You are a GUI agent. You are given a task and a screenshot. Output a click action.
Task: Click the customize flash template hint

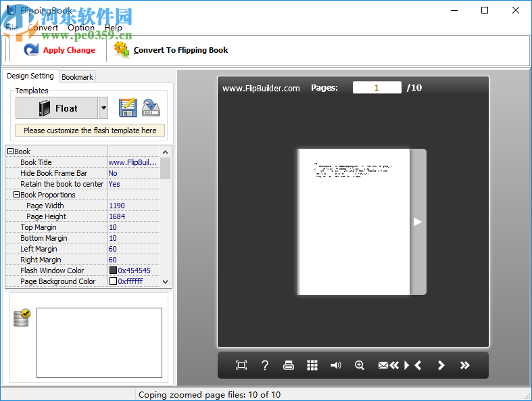pyautogui.click(x=90, y=131)
